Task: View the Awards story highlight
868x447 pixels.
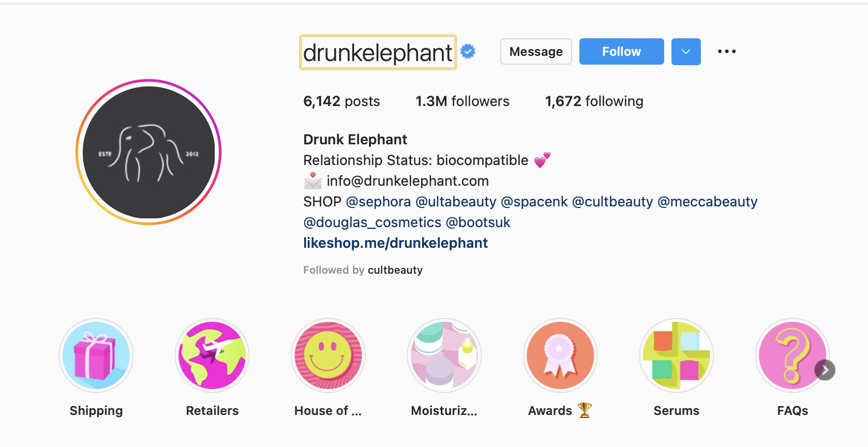Action: click(x=560, y=355)
